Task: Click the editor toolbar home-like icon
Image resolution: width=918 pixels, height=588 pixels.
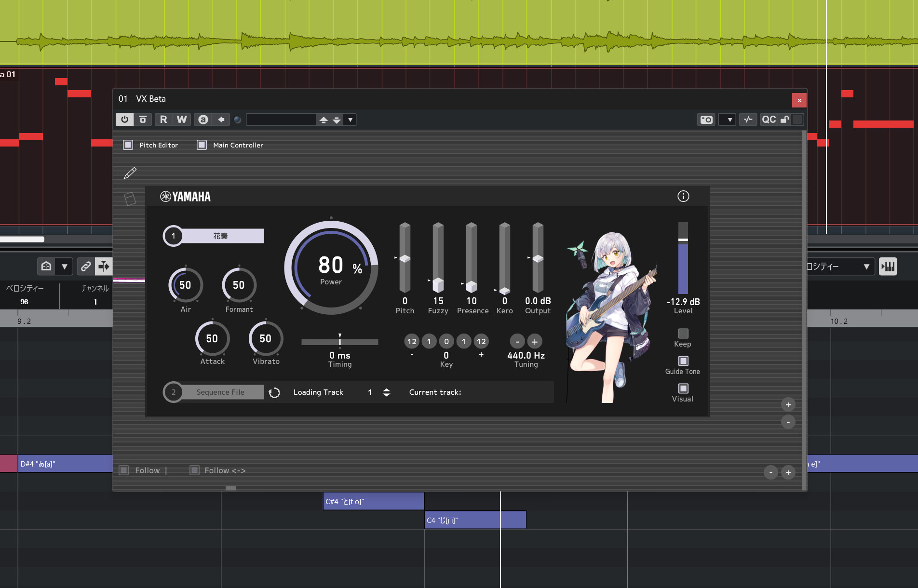Action: (x=46, y=266)
